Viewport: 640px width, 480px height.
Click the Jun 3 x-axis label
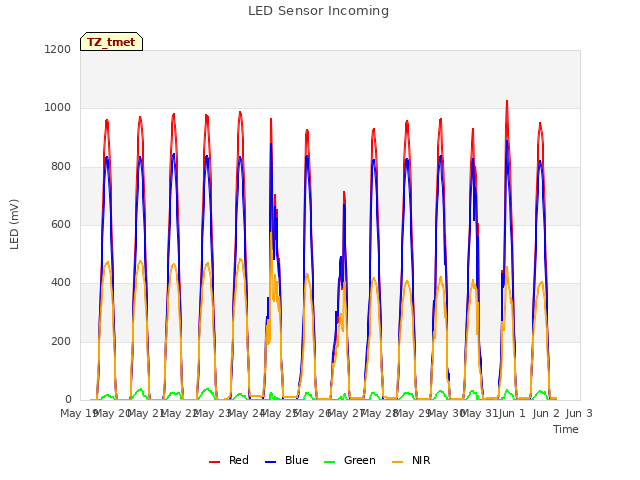(579, 413)
